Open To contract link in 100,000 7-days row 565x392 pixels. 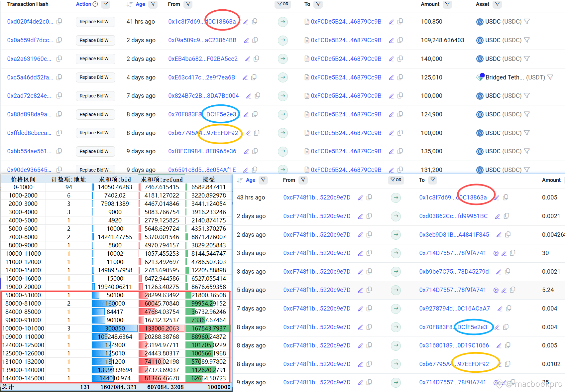pyautogui.click(x=346, y=95)
